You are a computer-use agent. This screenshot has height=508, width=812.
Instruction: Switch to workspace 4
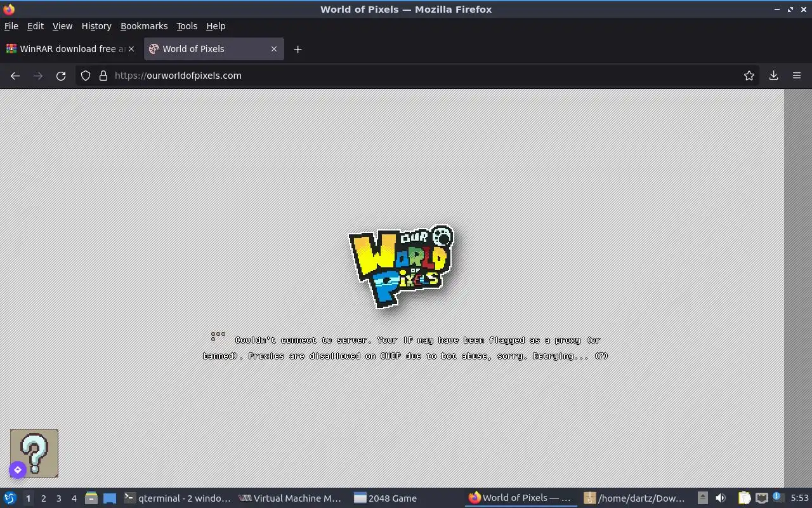pyautogui.click(x=74, y=498)
